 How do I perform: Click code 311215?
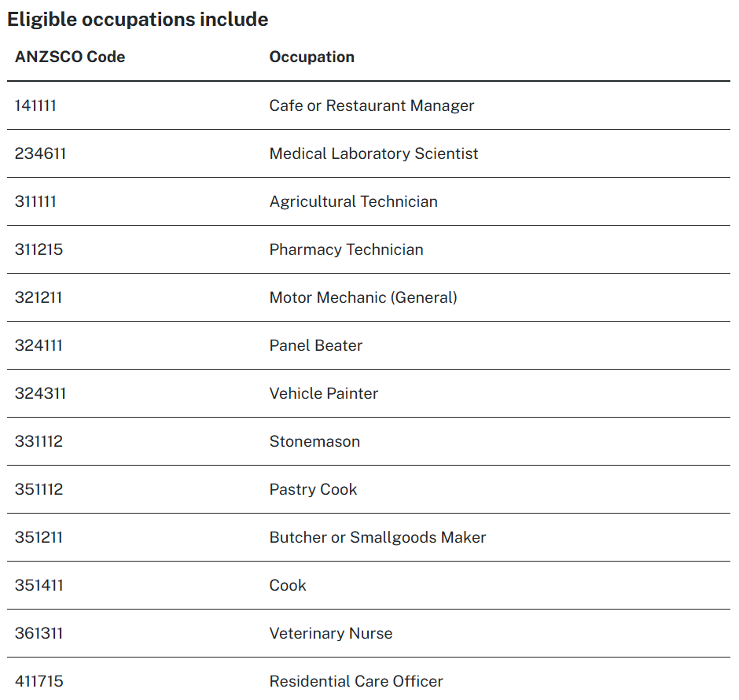pyautogui.click(x=39, y=249)
